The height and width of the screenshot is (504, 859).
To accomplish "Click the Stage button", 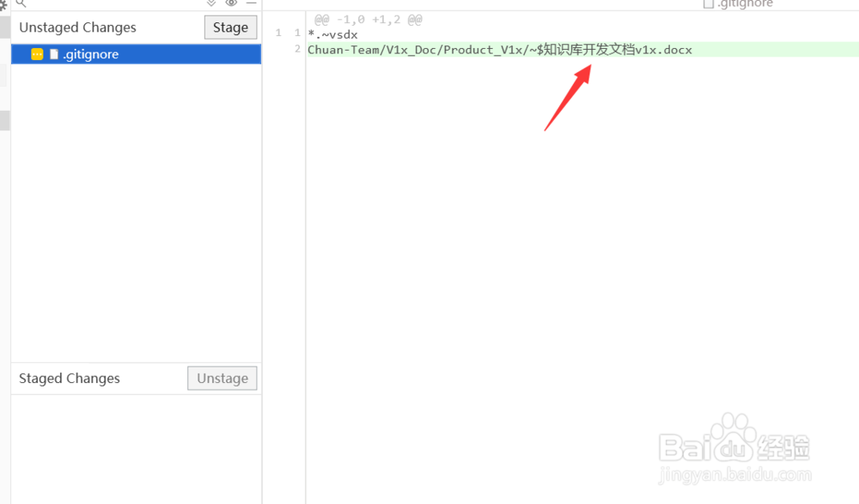I will pyautogui.click(x=230, y=27).
